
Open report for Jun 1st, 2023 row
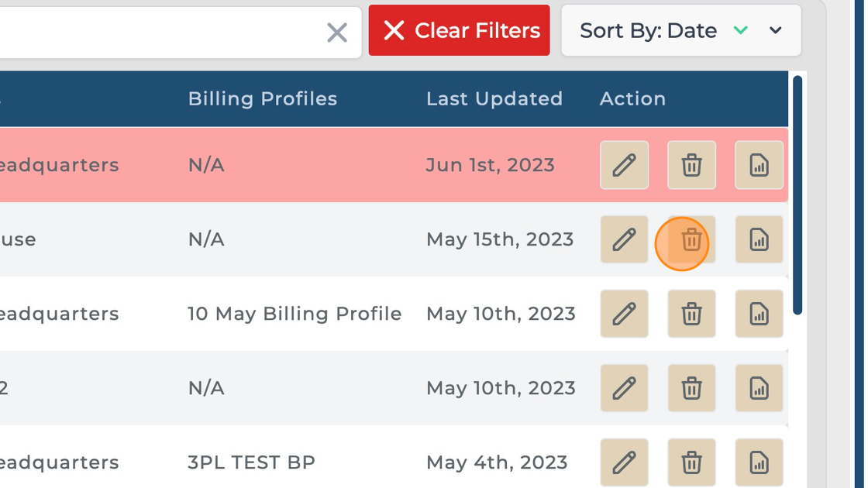tap(759, 165)
